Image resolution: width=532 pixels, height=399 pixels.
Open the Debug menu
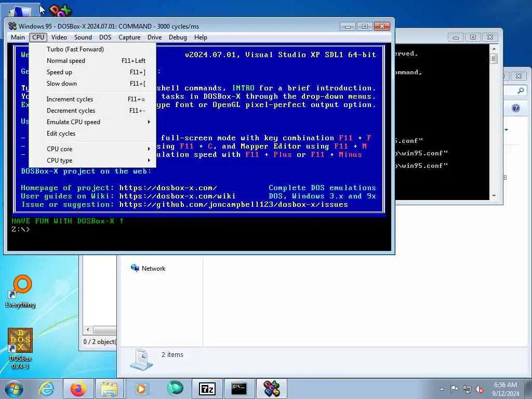(x=178, y=37)
